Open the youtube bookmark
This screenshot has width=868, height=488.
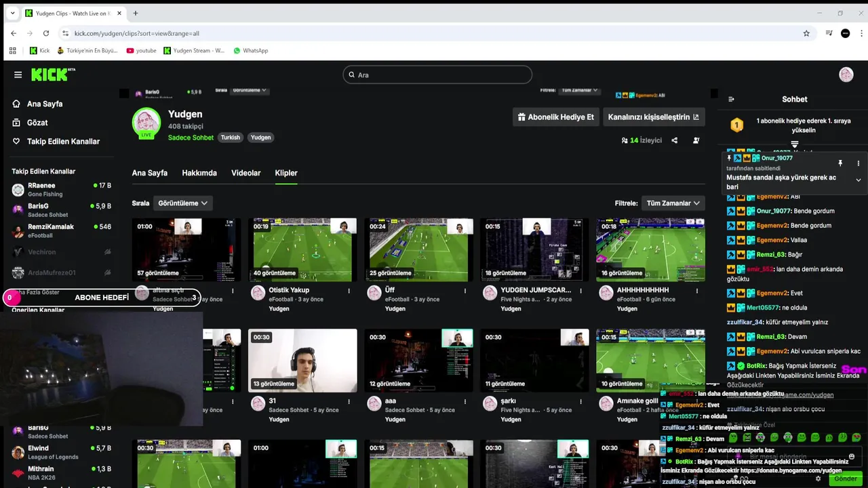point(140,50)
